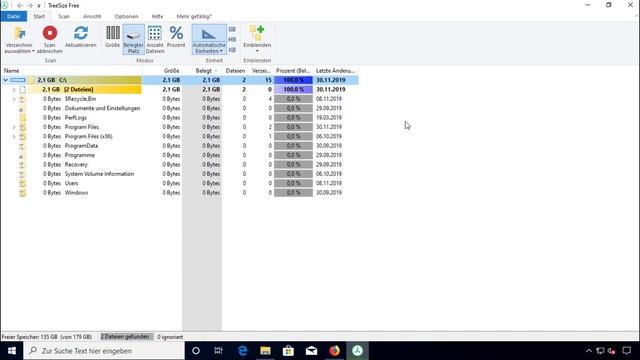Set the unit to GB
Screen dimensions: 640x360
point(232,29)
